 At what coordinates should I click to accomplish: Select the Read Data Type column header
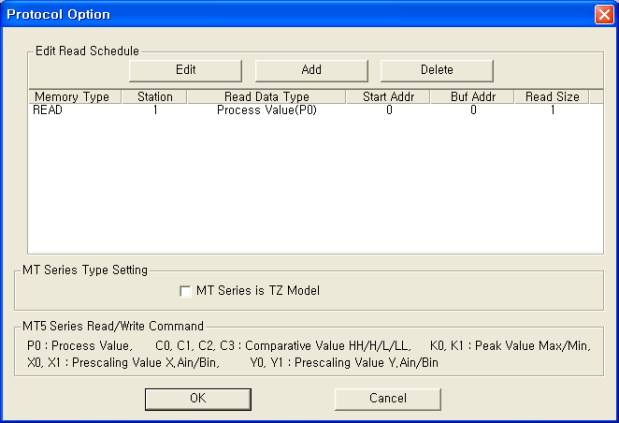click(267, 97)
